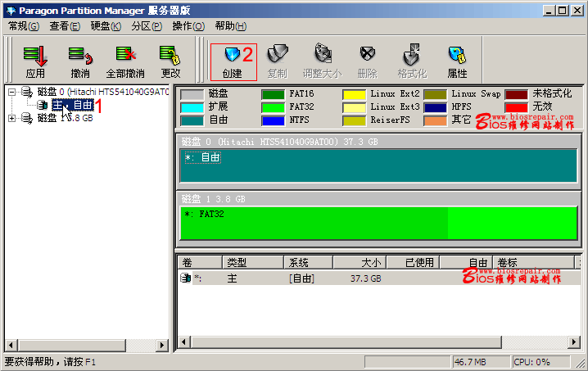Click the 全部撤消 (Undo All) icon
The image size is (588, 371).
click(125, 61)
